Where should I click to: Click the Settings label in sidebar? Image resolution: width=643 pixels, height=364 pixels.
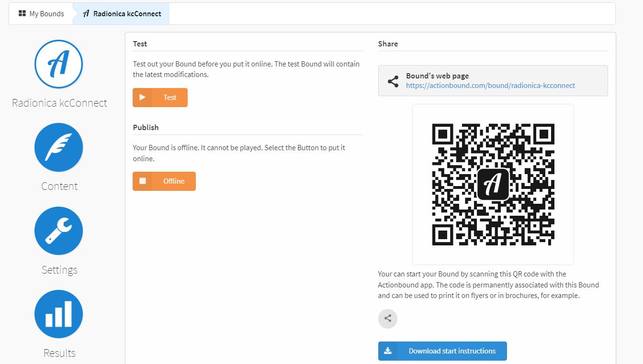coord(59,270)
